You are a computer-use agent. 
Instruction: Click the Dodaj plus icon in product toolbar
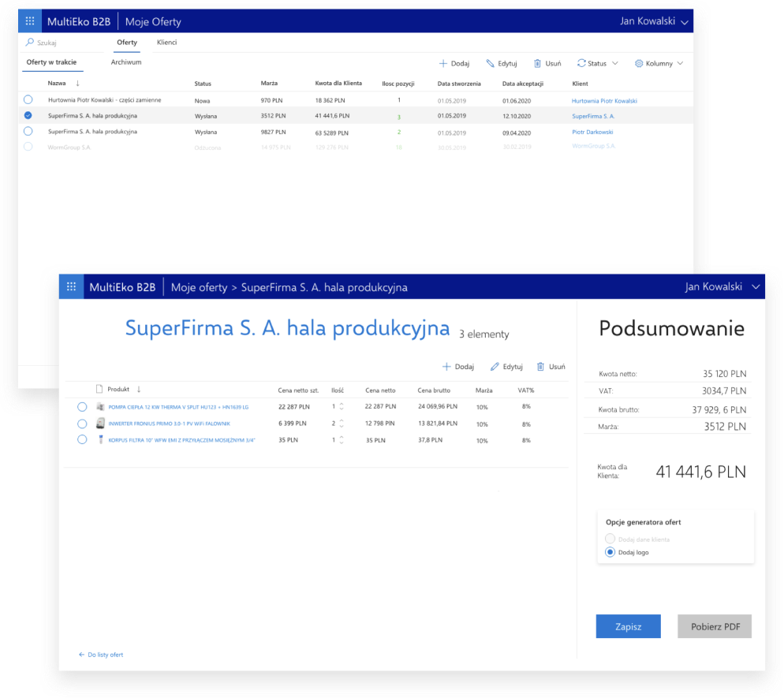pyautogui.click(x=446, y=367)
